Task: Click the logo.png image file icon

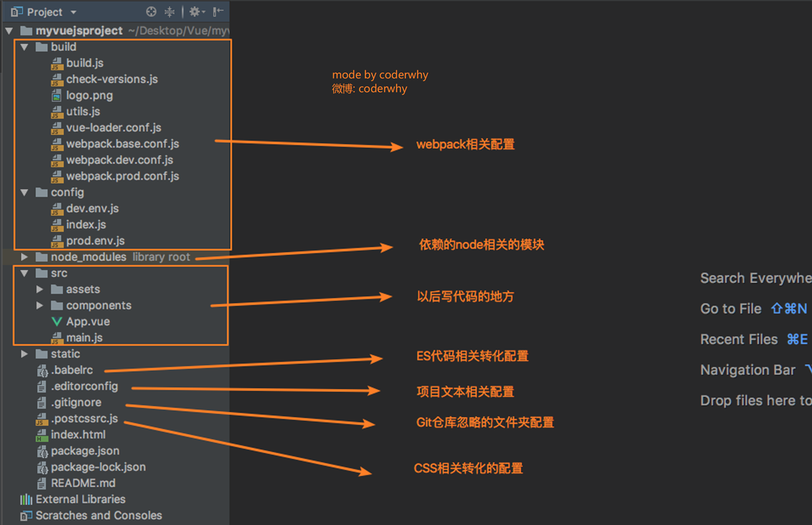Action: (56, 95)
